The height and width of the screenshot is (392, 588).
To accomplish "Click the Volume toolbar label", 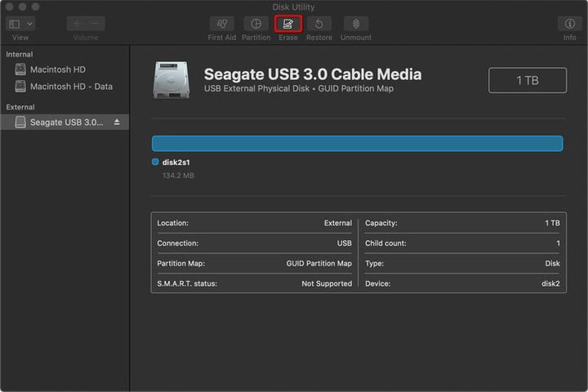I will pos(86,38).
